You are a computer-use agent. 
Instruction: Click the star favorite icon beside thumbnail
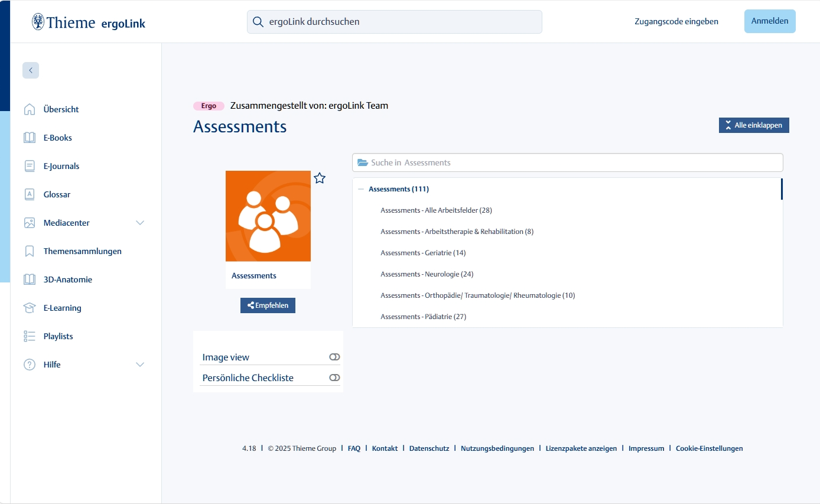320,178
